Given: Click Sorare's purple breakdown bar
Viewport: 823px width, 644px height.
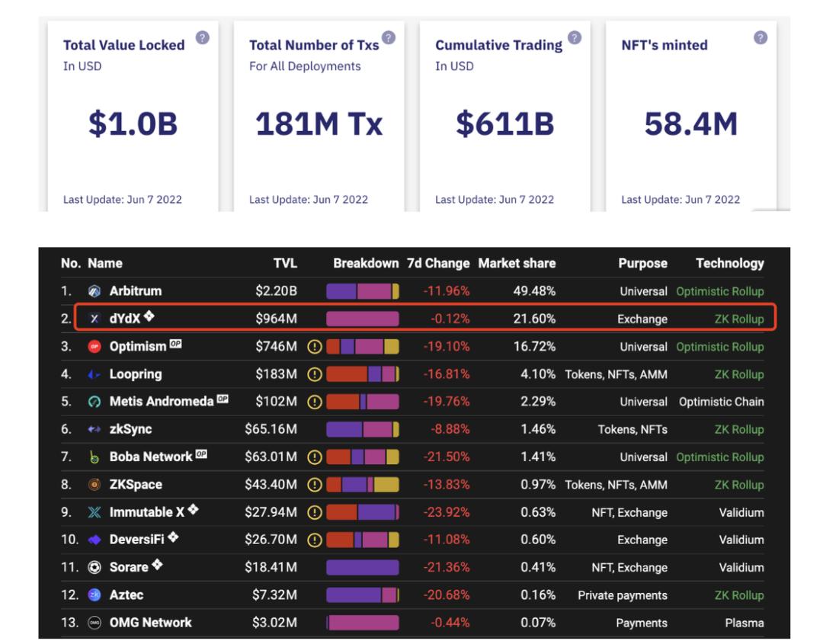Looking at the screenshot, I should click(363, 568).
